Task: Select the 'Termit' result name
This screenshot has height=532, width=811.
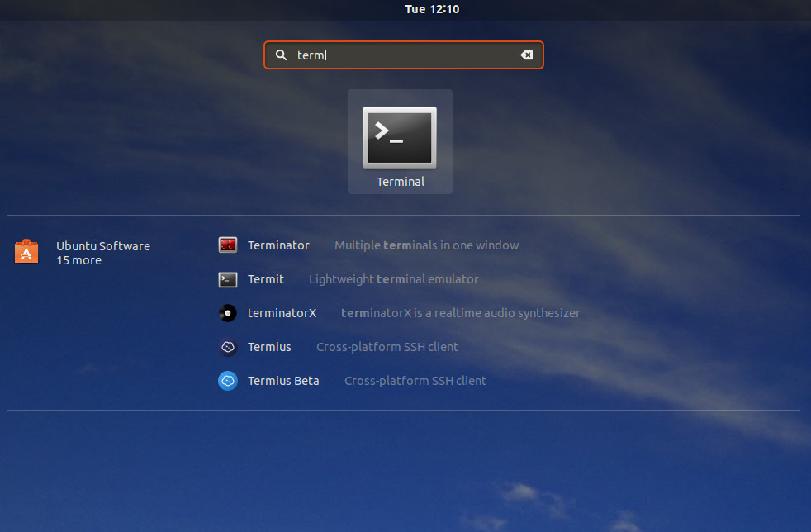Action: point(266,279)
